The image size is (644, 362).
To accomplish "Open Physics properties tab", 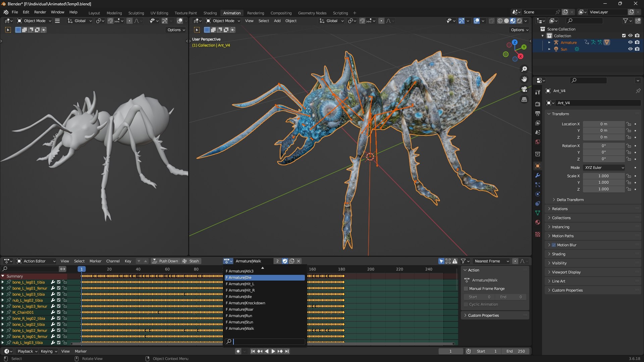I will (x=538, y=194).
